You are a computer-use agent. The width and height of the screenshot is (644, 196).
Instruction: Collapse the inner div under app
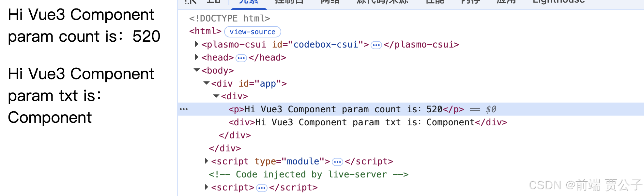coord(216,96)
